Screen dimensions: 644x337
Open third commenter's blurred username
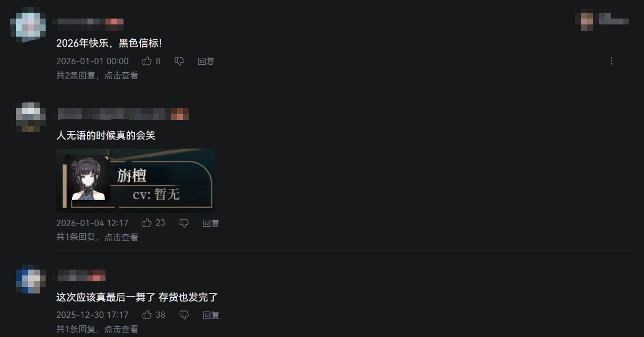[x=81, y=275]
